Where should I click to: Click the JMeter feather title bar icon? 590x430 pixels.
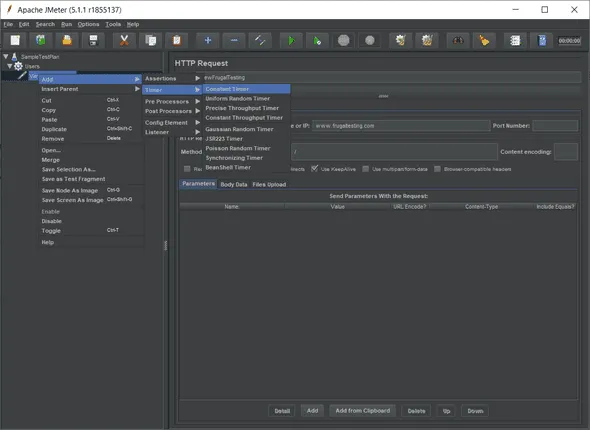[x=9, y=9]
